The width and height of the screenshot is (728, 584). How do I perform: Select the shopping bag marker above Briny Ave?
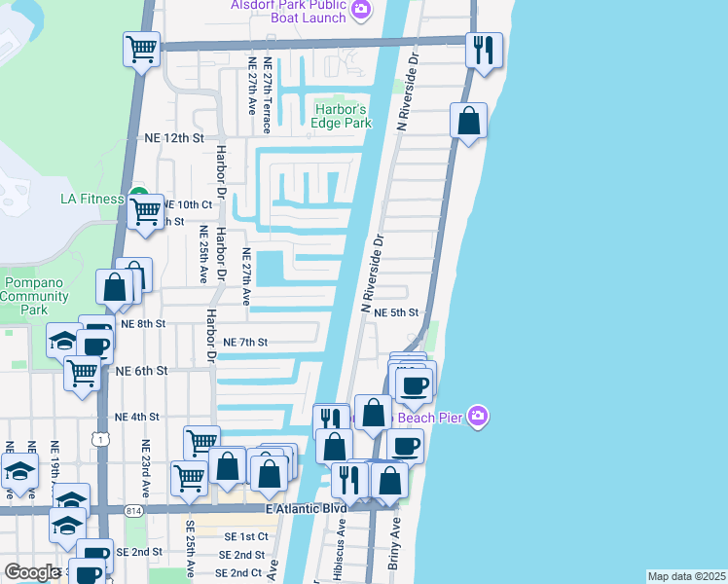tap(389, 479)
